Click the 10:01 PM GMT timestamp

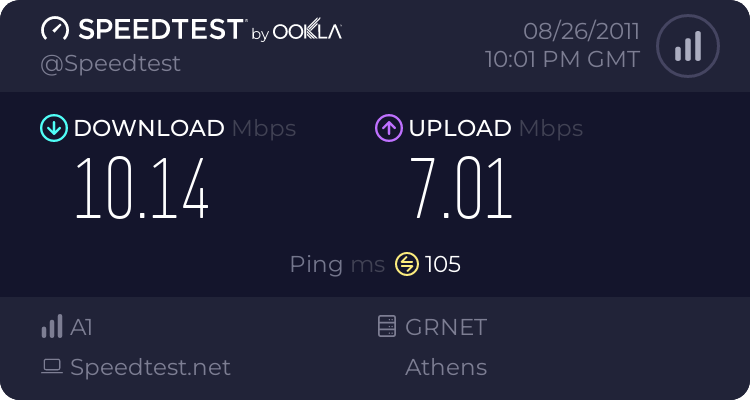(x=562, y=60)
